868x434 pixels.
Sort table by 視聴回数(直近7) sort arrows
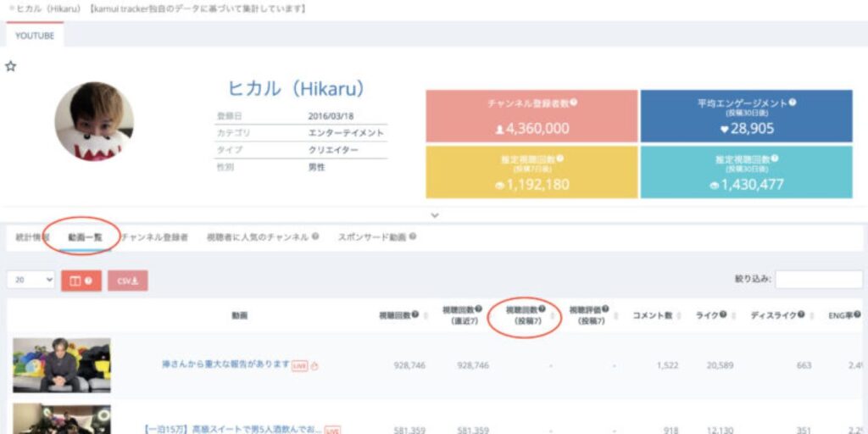tap(489, 315)
